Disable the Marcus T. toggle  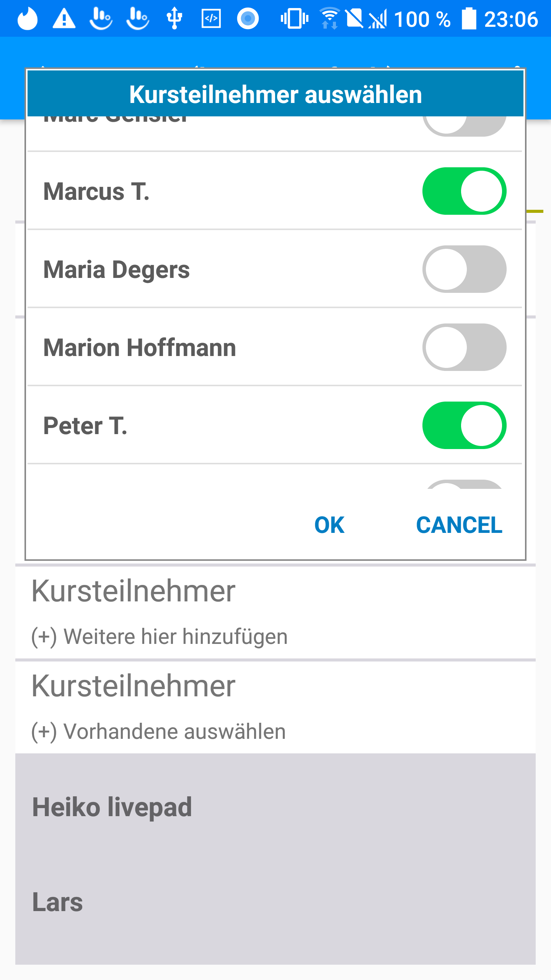pyautogui.click(x=464, y=191)
